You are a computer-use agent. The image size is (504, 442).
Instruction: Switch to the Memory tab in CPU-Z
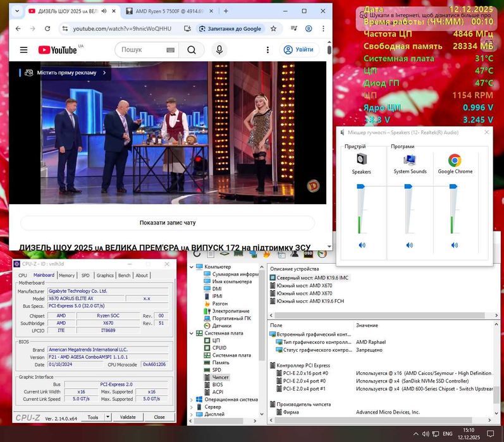click(66, 276)
